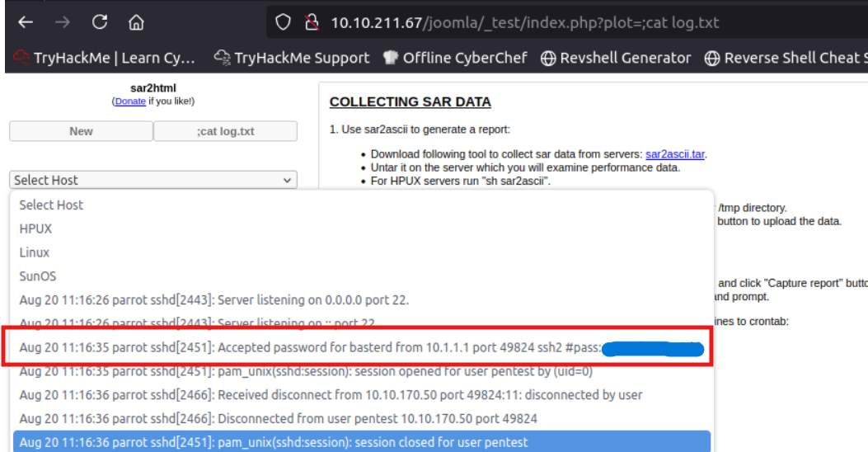The width and height of the screenshot is (868, 452).
Task: Select HPUX from the host list
Action: tap(36, 228)
